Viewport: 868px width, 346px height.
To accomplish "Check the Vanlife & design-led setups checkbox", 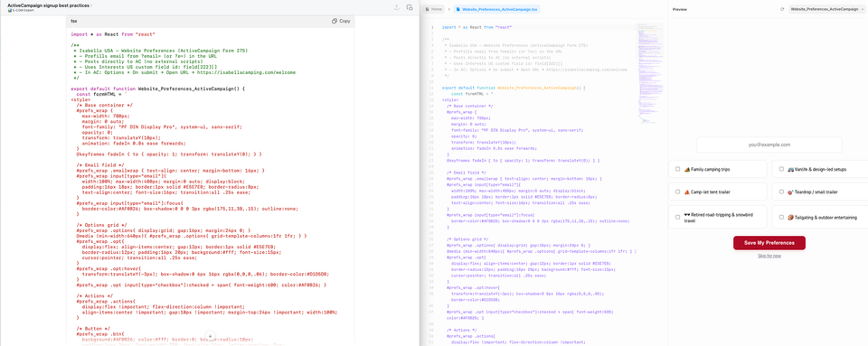I will 781,169.
